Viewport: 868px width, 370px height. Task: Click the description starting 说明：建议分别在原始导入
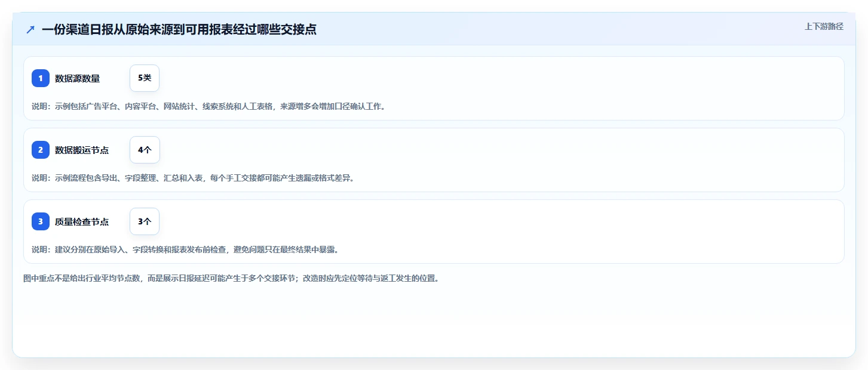click(185, 249)
